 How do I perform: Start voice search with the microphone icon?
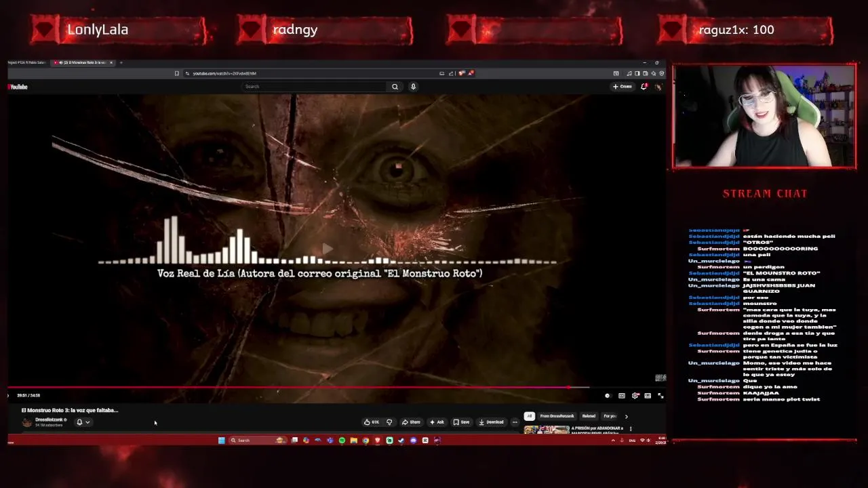(413, 87)
